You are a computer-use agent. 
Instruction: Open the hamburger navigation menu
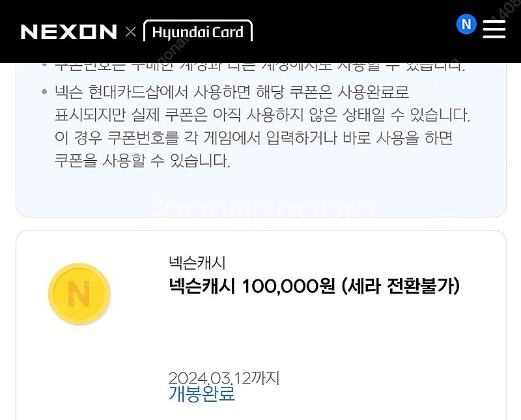pos(494,28)
